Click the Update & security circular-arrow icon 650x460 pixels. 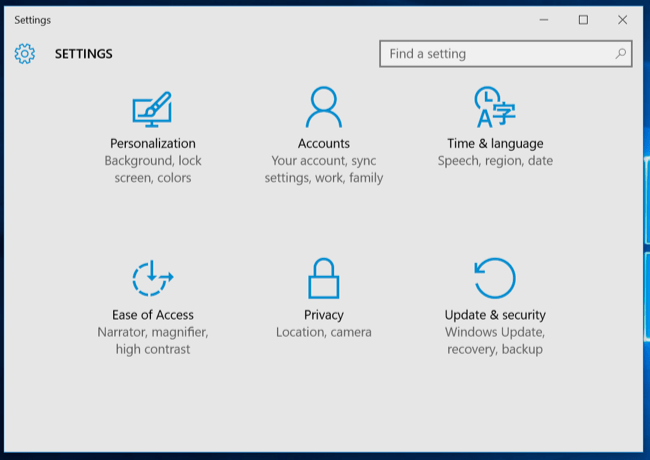tap(494, 278)
